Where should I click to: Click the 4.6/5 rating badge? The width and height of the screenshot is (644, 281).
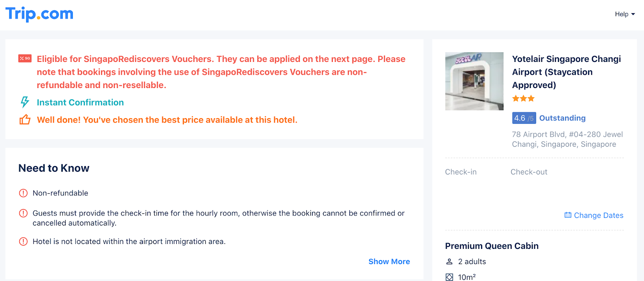tap(524, 118)
